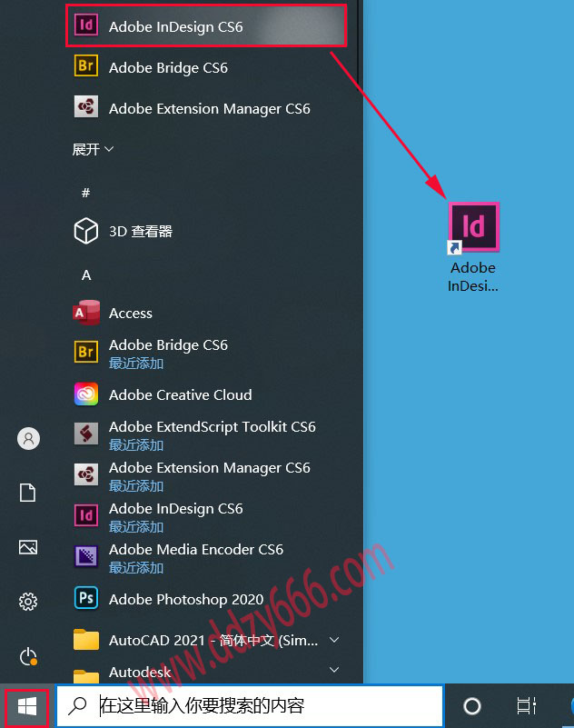
Task: Select the Adobe InDesign desktop shortcut
Action: (473, 247)
